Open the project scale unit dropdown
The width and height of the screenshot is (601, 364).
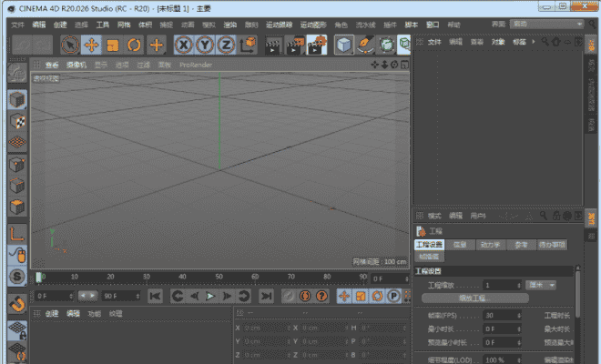tap(541, 285)
